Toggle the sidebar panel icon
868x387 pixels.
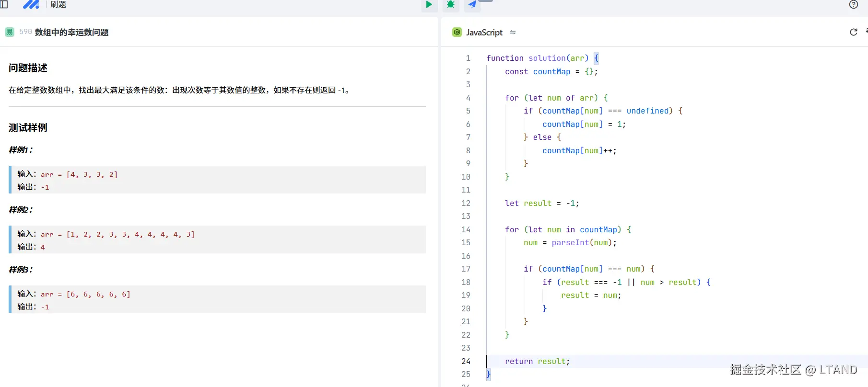(4, 4)
